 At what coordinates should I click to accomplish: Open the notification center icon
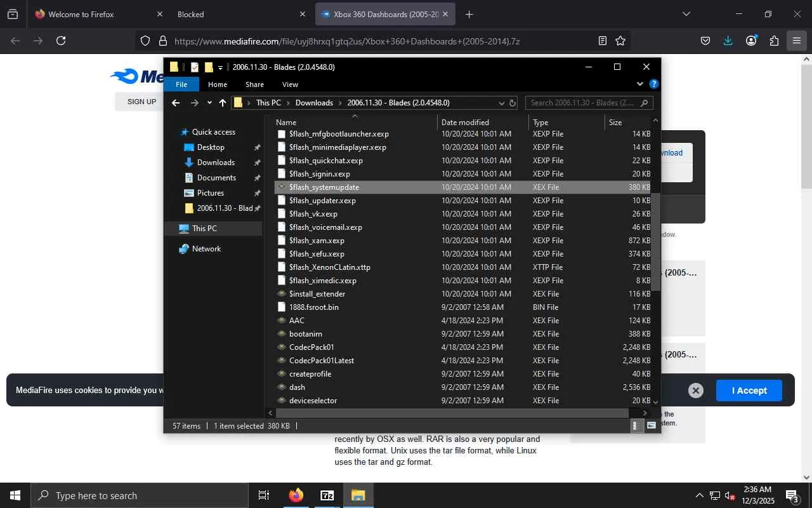792,495
